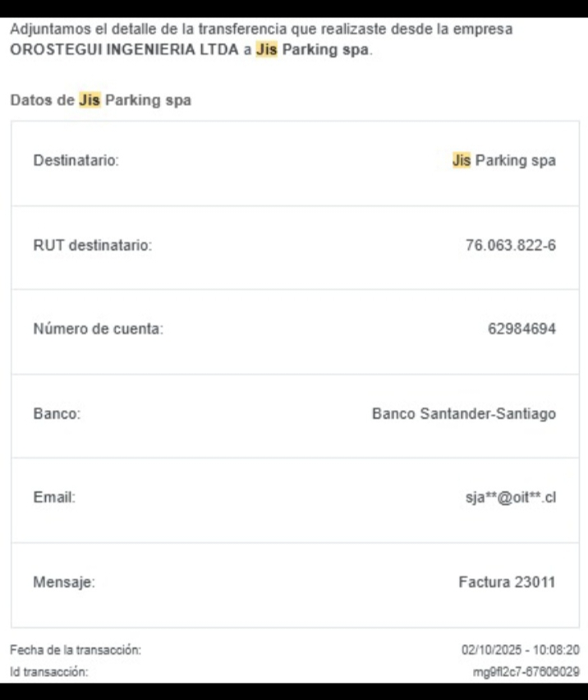This screenshot has height=700, width=588.
Task: Click the Banco Santander-Santiago value
Action: [463, 414]
